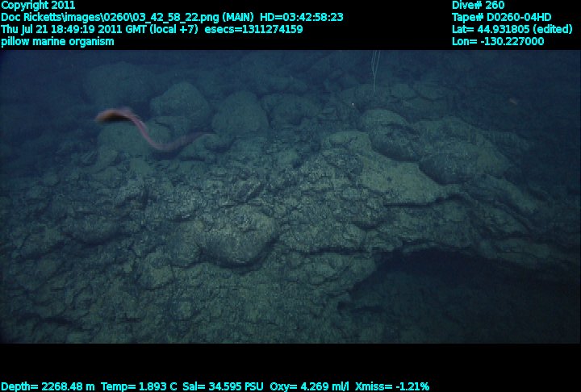This screenshot has width=581, height=392.
Task: Click the 'Dive# 260' label
Action: [x=478, y=5]
